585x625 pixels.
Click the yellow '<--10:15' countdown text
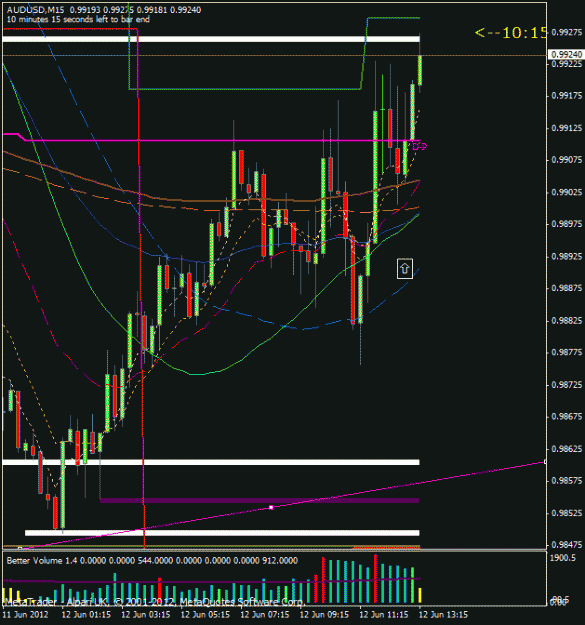(x=510, y=33)
